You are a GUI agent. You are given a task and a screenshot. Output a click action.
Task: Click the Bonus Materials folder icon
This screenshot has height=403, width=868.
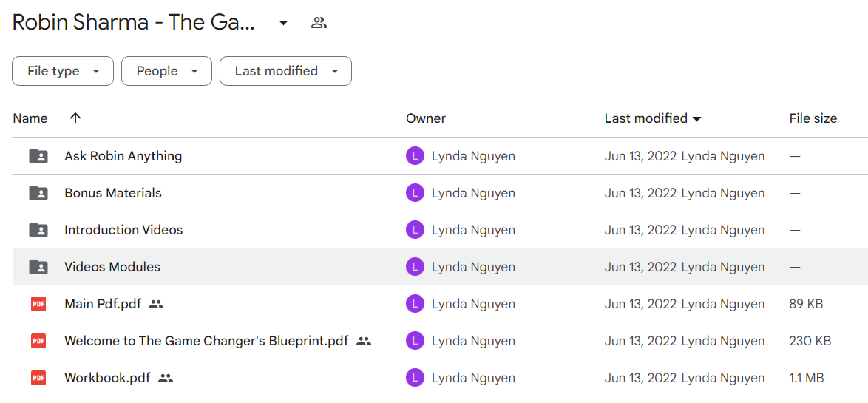[x=38, y=193]
